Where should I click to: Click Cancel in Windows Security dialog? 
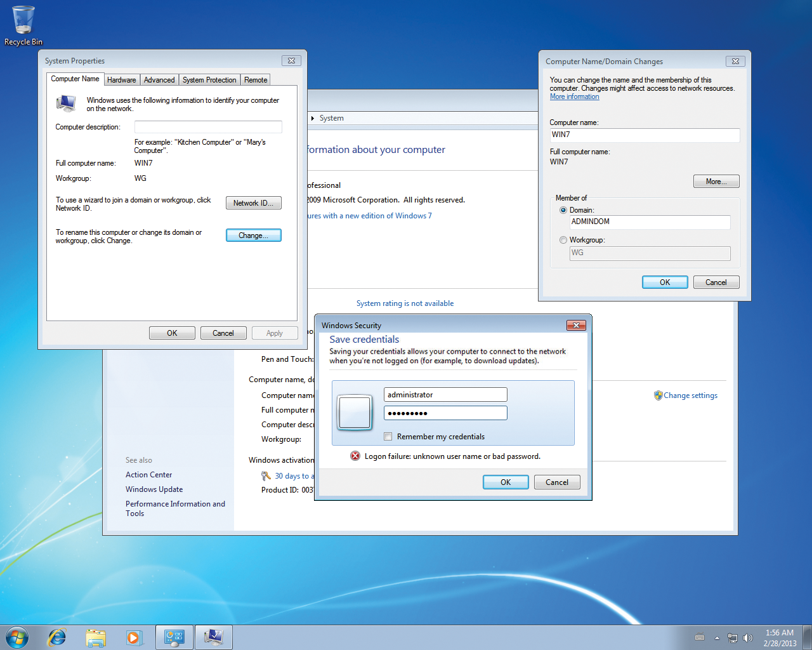coord(557,482)
